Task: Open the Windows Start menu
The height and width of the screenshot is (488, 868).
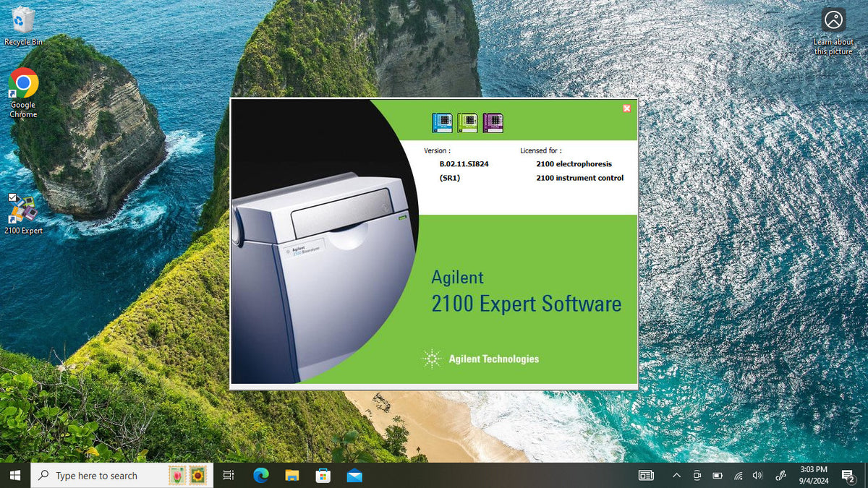Action: pyautogui.click(x=15, y=475)
